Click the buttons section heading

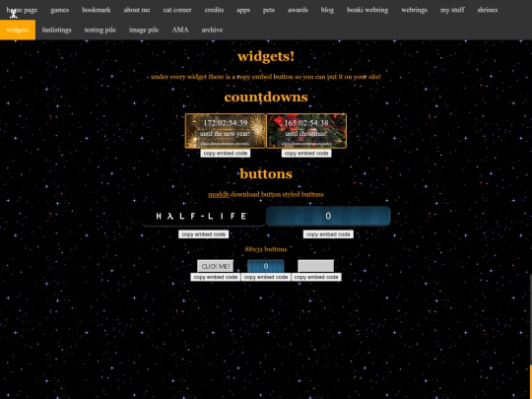coord(266,173)
